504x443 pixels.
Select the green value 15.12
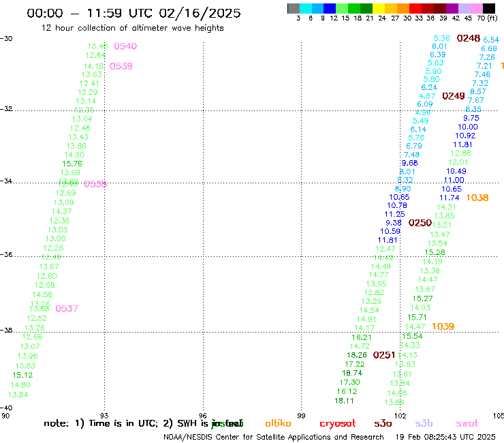click(22, 375)
